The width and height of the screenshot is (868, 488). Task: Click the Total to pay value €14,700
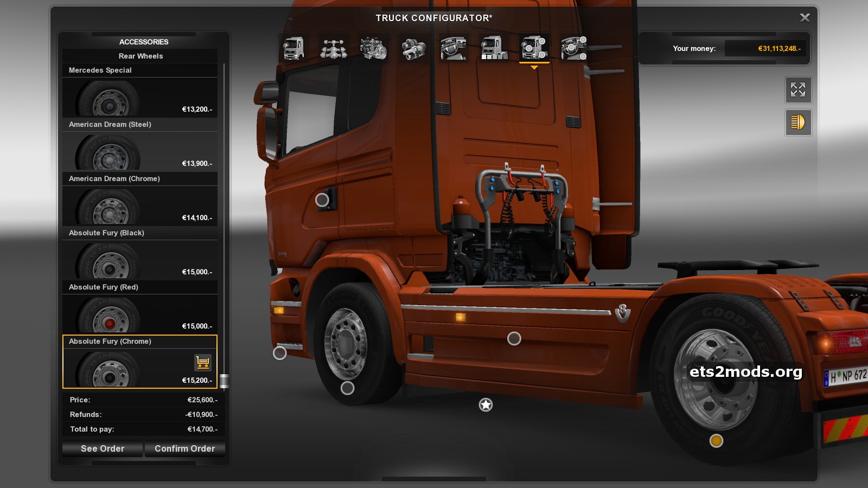pyautogui.click(x=202, y=429)
